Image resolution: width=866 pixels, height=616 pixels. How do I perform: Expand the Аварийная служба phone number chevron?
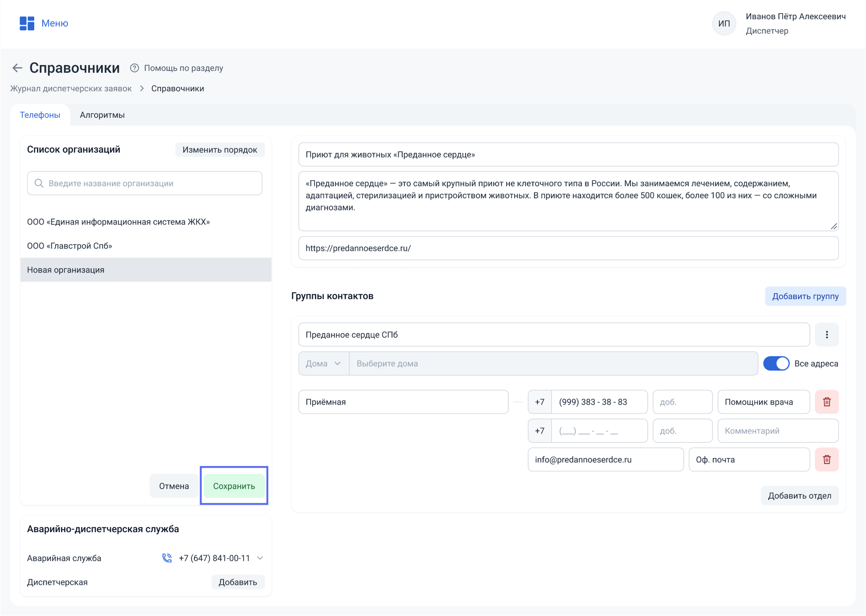260,558
